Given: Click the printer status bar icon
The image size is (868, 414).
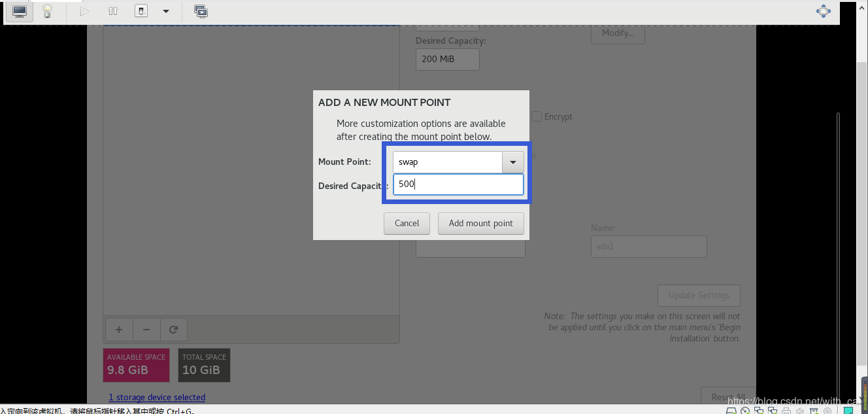Looking at the screenshot, I should coord(786,410).
